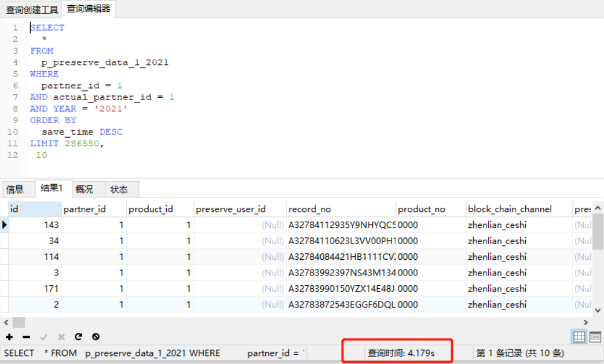Click the vertical scrollbar thumb
604x364 pixels.
(x=598, y=232)
